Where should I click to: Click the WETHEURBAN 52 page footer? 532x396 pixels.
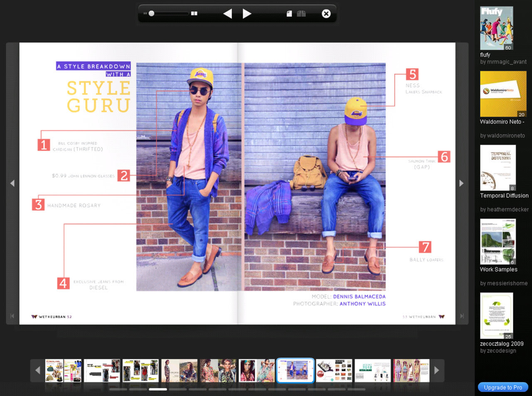(52, 317)
